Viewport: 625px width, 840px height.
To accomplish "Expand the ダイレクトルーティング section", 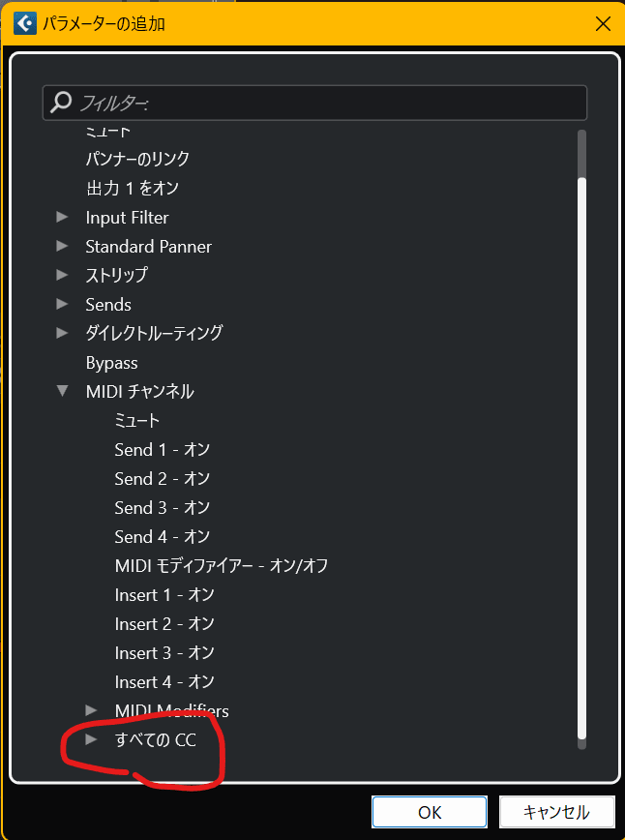I will pyautogui.click(x=63, y=333).
